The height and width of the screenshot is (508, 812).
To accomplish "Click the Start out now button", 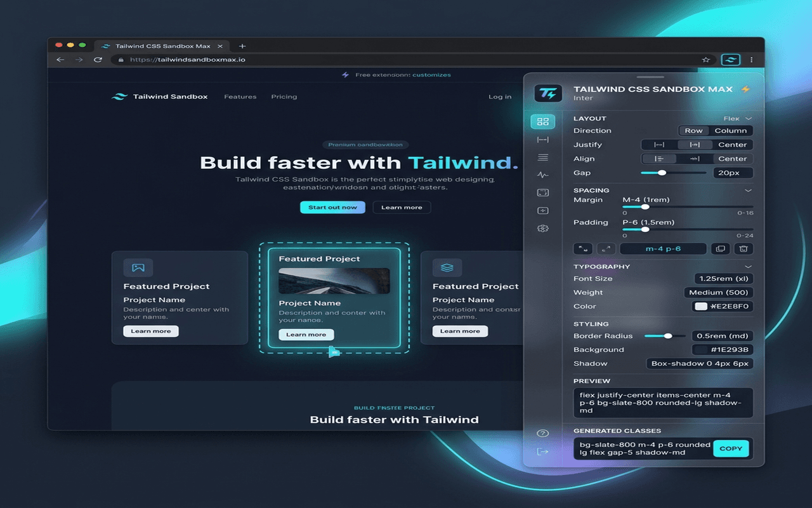I will click(x=332, y=207).
